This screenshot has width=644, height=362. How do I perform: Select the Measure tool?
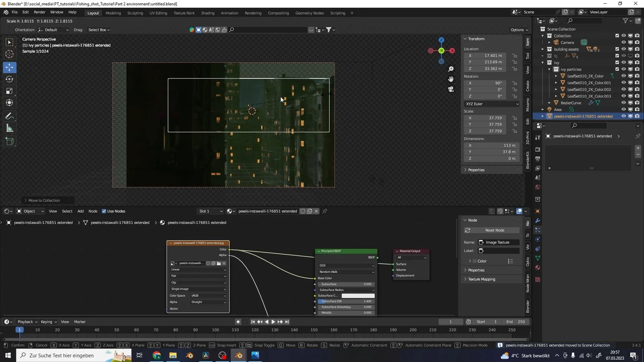9,128
